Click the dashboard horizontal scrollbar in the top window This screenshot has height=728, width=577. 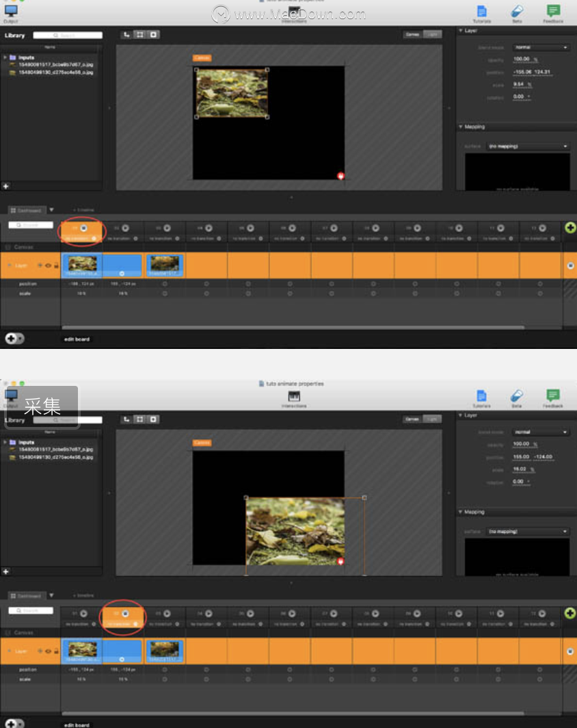[x=293, y=327]
